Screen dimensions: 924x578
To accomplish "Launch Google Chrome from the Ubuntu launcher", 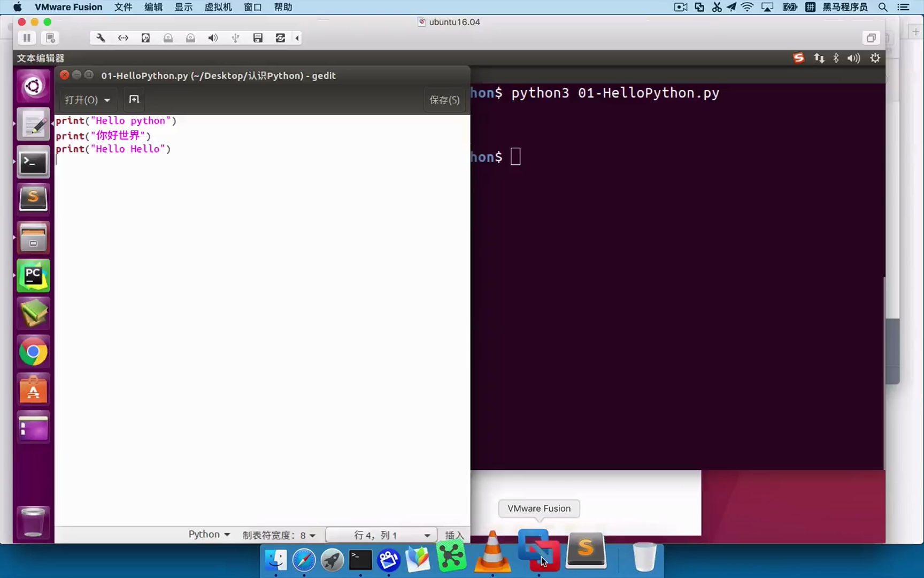I will pyautogui.click(x=33, y=352).
